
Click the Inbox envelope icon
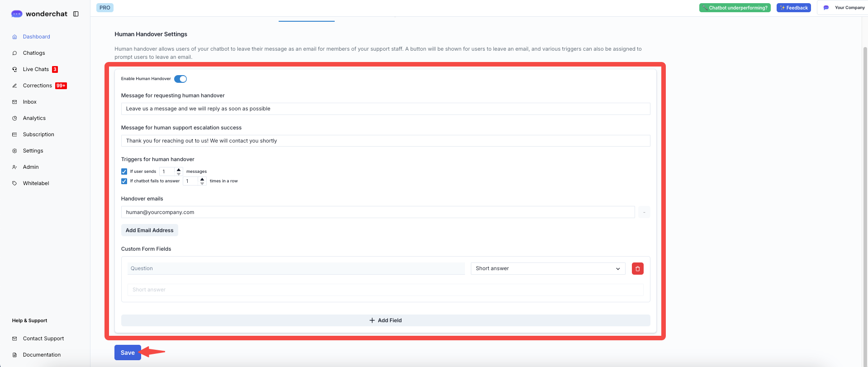click(x=14, y=102)
